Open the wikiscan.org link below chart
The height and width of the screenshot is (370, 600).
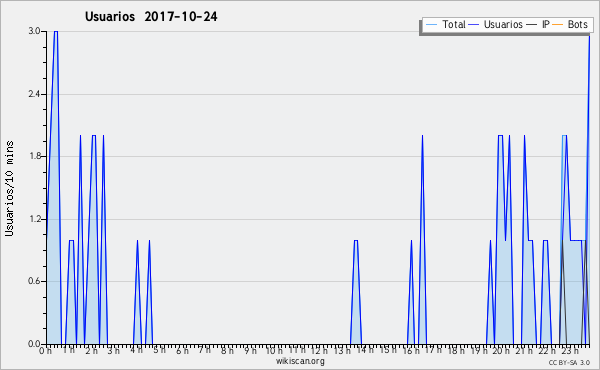pos(300,361)
